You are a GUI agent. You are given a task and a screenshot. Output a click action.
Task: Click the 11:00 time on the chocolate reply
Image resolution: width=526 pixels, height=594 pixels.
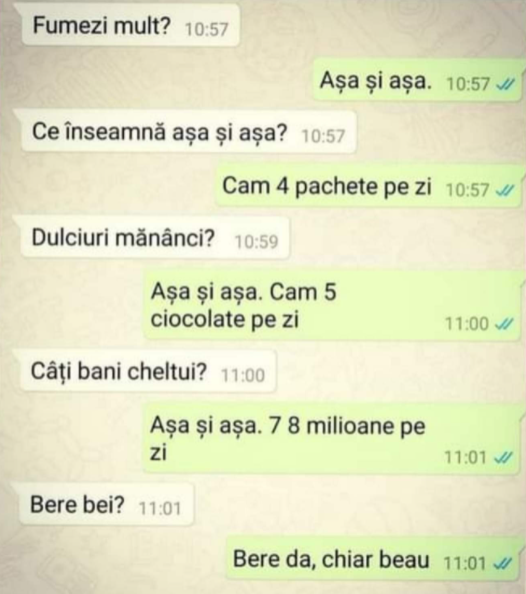tap(467, 324)
